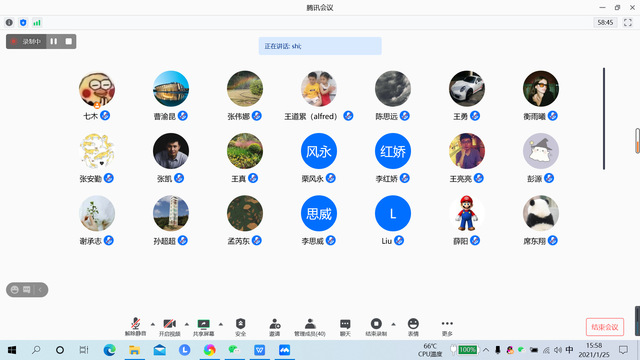Unmute microphone with 解除静音 button
The image size is (640, 360).
pyautogui.click(x=135, y=327)
